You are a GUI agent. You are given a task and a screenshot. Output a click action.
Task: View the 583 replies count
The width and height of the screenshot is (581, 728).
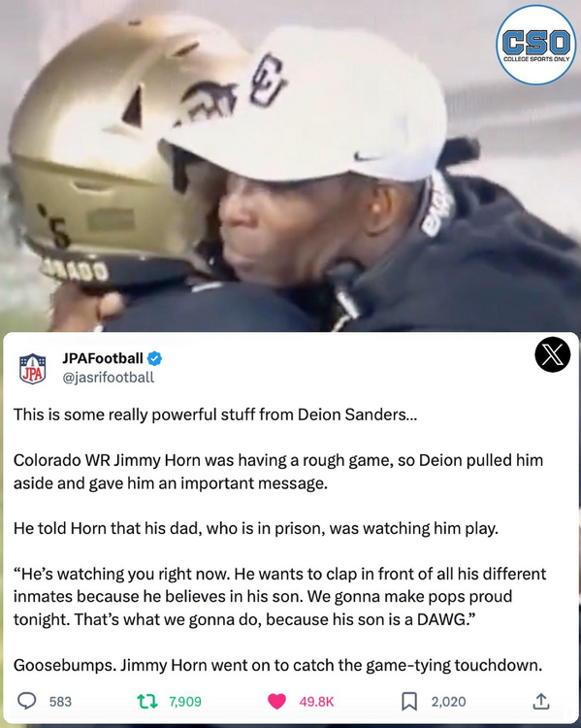click(x=60, y=702)
